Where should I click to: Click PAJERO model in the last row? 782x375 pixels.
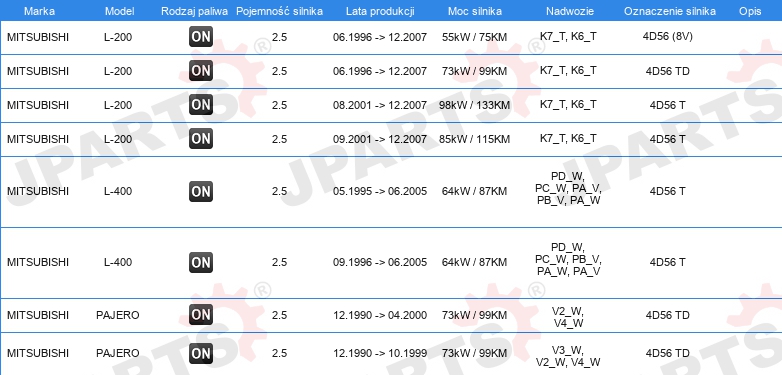[118, 353]
